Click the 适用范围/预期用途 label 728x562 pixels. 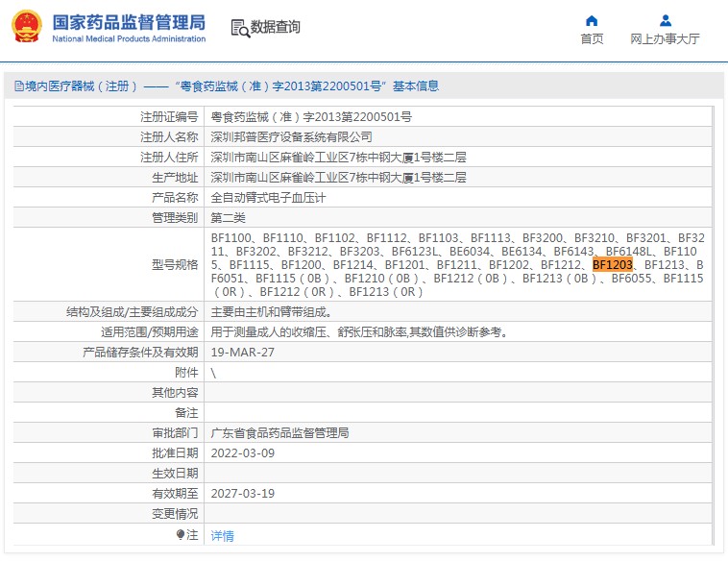(150, 332)
